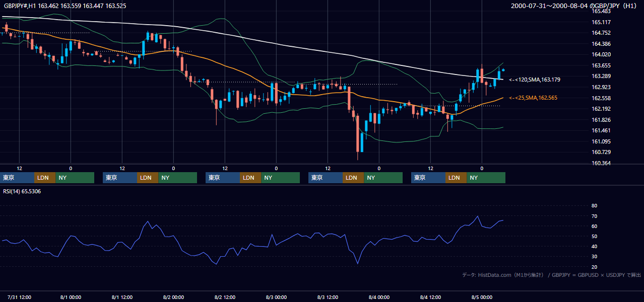
Task: Click RSI scale value 50
Action: click(595, 236)
